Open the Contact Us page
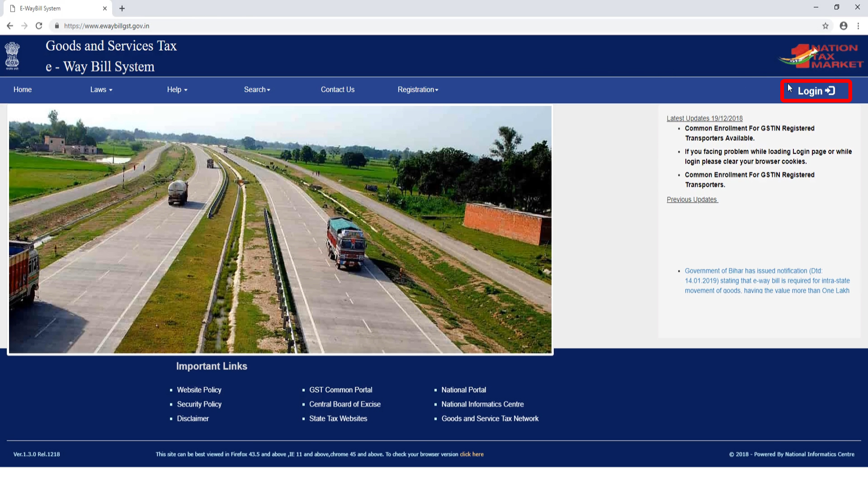Screen dimensions: 868x488 click(338, 89)
